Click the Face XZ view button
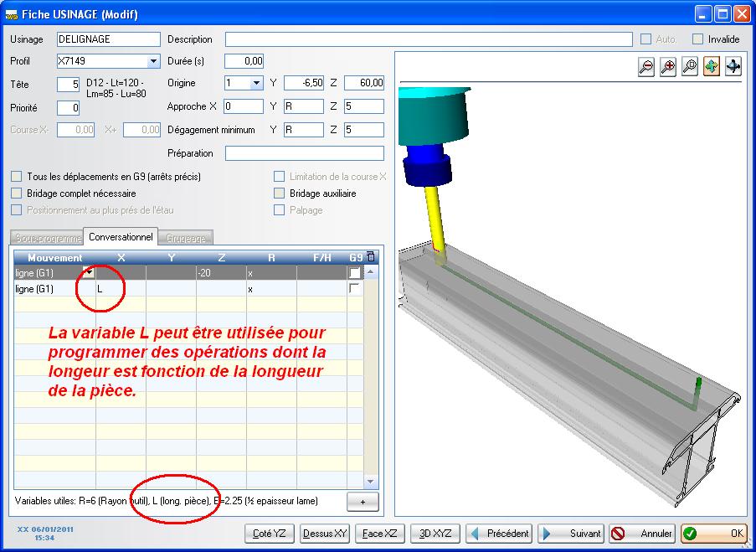Viewport: 756px width, 552px height. coord(379,534)
